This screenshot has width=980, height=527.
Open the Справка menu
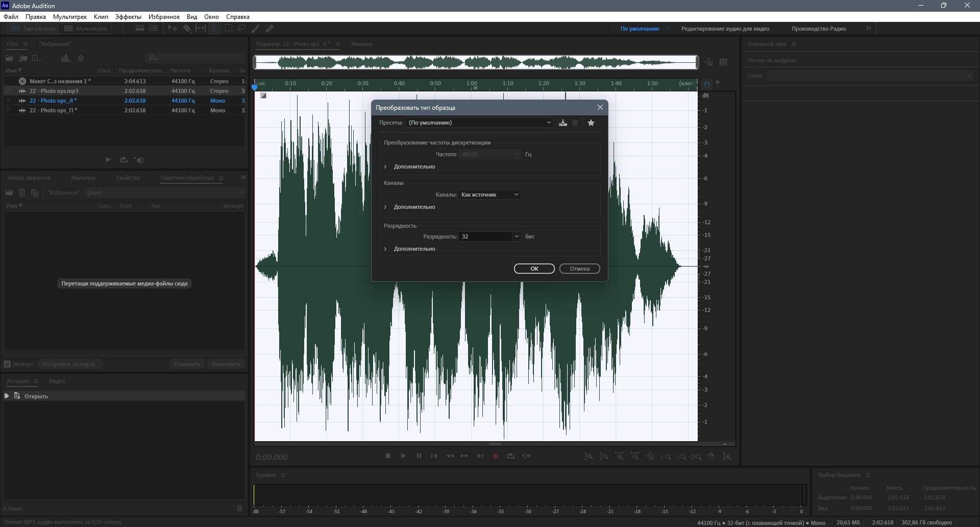(238, 17)
